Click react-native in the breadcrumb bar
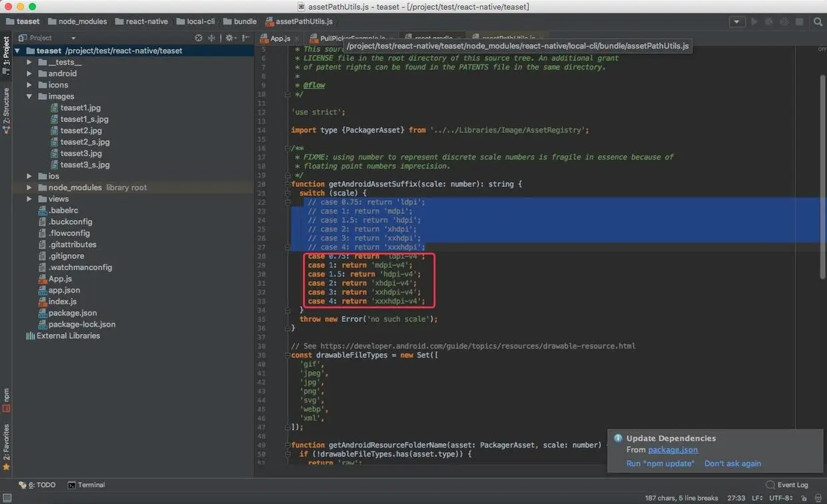The image size is (827, 504). coord(141,21)
